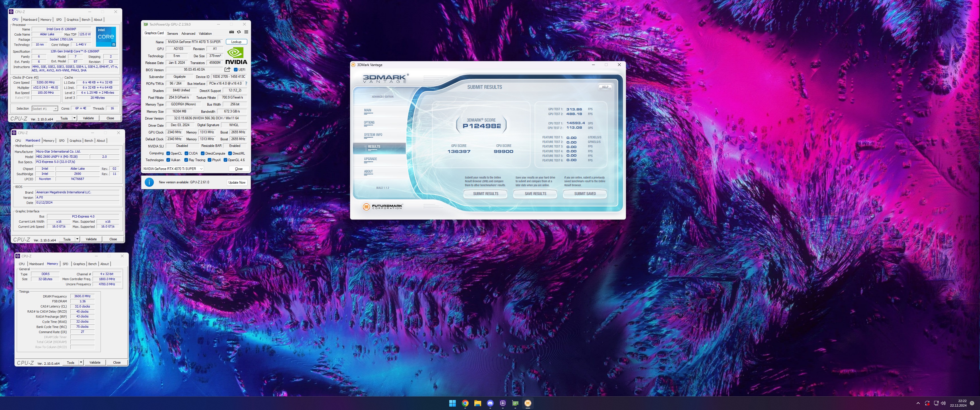Toggle the UEFI checkbox in GPU-Z
The width and height of the screenshot is (980, 410).
click(236, 69)
